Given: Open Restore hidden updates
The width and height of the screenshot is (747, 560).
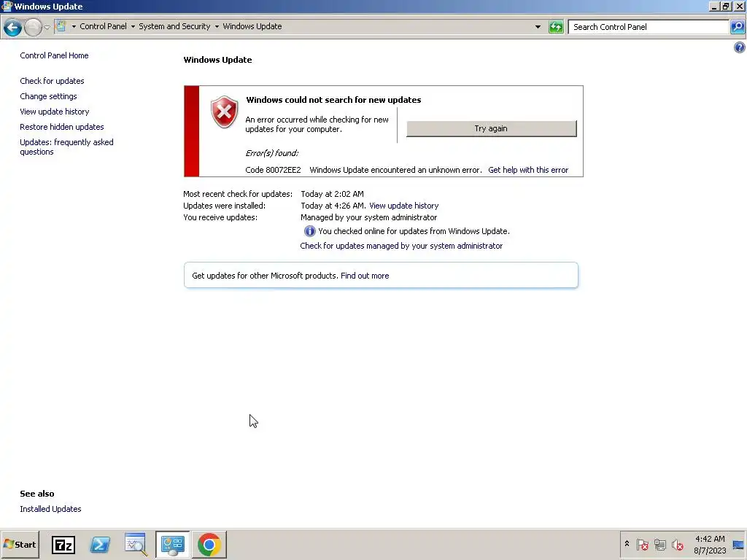Looking at the screenshot, I should tap(62, 127).
